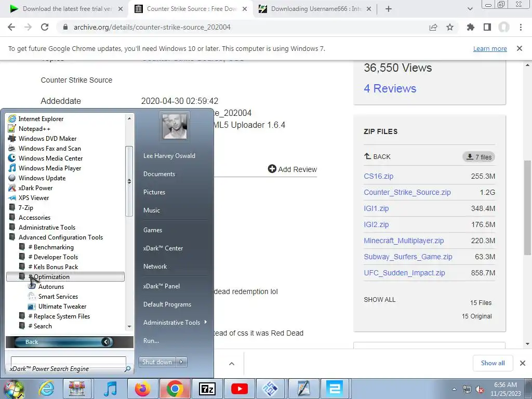Click the xDark Power Search Engine box
The width and height of the screenshot is (532, 399).
[x=68, y=364]
